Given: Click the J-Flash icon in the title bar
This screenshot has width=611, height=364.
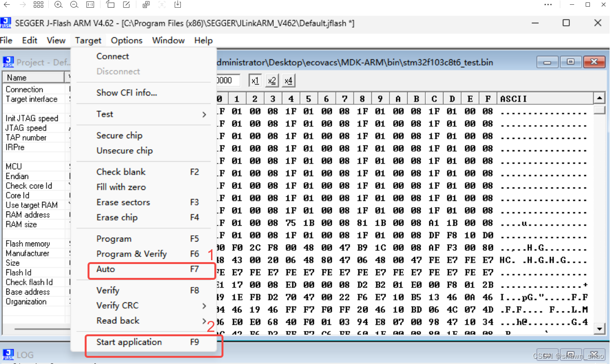Looking at the screenshot, I should tap(6, 23).
